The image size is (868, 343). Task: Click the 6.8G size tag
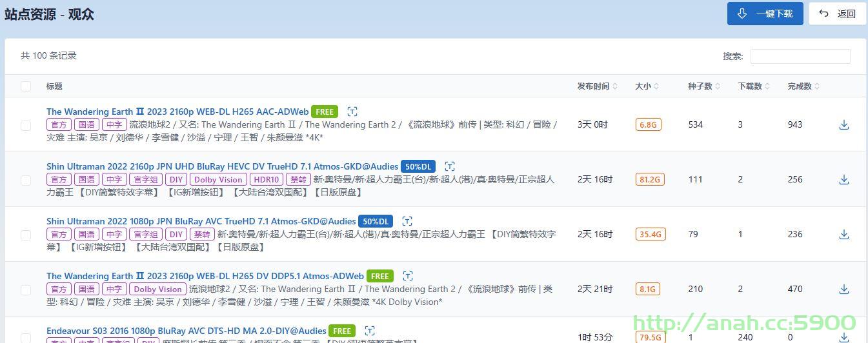649,125
